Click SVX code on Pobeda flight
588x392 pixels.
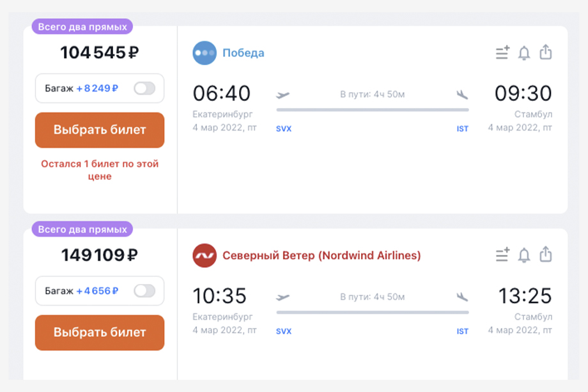[x=284, y=129]
